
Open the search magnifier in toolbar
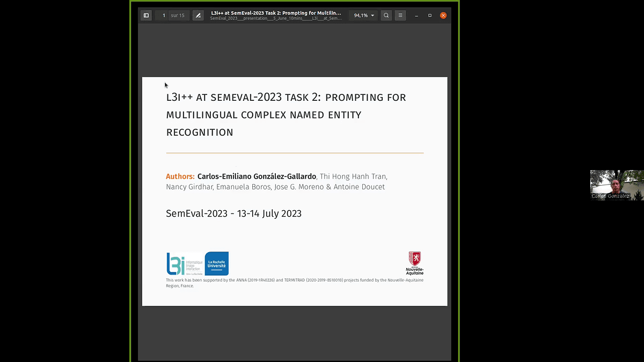click(x=386, y=16)
